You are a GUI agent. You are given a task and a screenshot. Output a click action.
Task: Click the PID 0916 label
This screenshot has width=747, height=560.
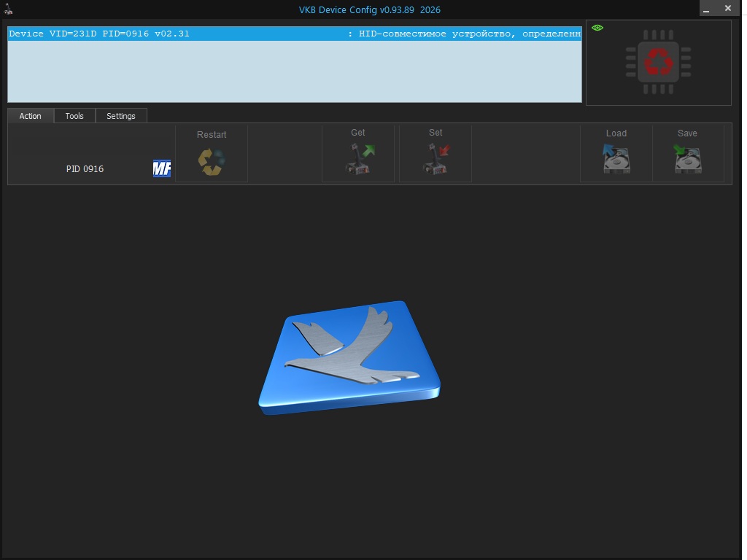(x=85, y=169)
